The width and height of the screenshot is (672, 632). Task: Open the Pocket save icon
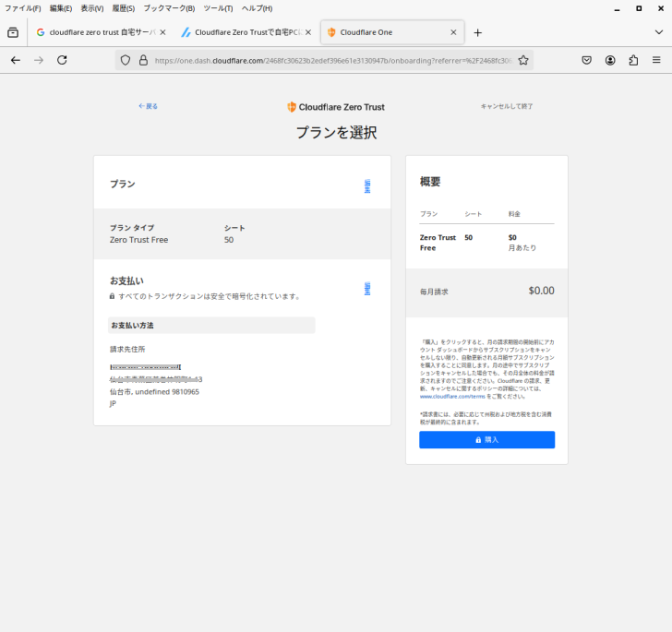pyautogui.click(x=587, y=60)
